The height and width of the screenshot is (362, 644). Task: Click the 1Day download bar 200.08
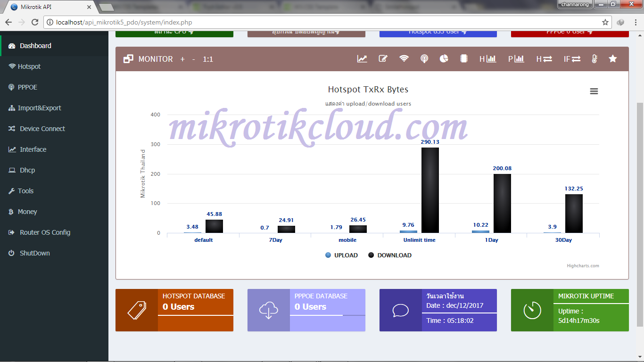point(502,203)
